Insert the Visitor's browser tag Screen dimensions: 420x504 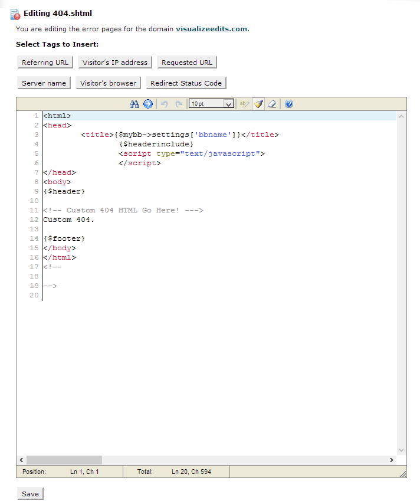click(108, 83)
